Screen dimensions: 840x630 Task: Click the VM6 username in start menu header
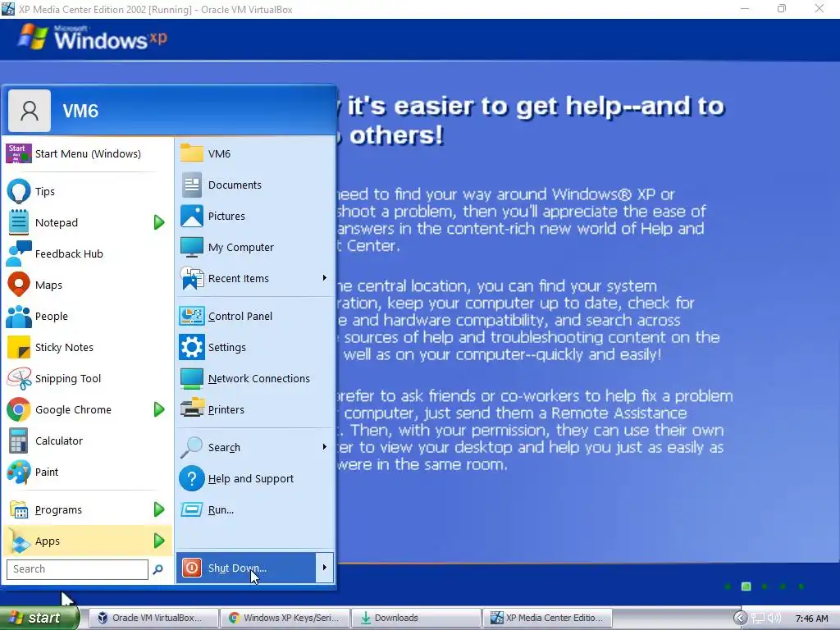[x=80, y=111]
